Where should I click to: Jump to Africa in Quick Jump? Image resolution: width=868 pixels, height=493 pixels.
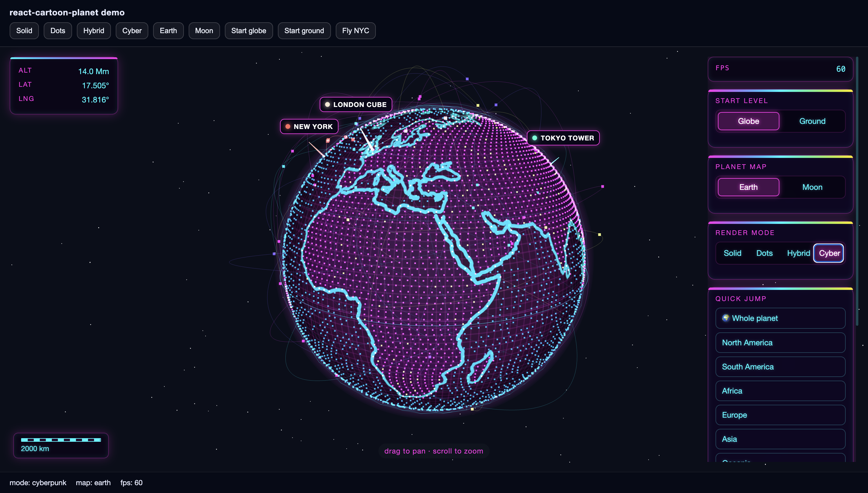coord(780,391)
